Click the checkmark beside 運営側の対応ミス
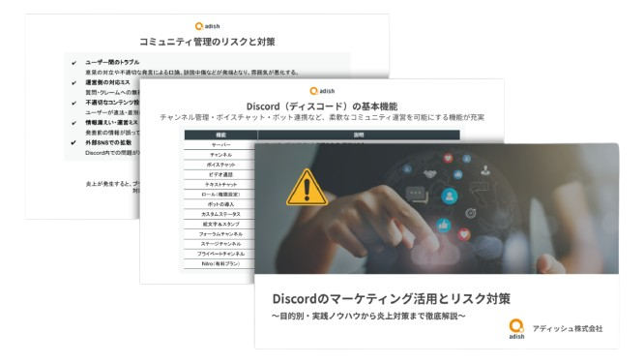 click(x=73, y=83)
